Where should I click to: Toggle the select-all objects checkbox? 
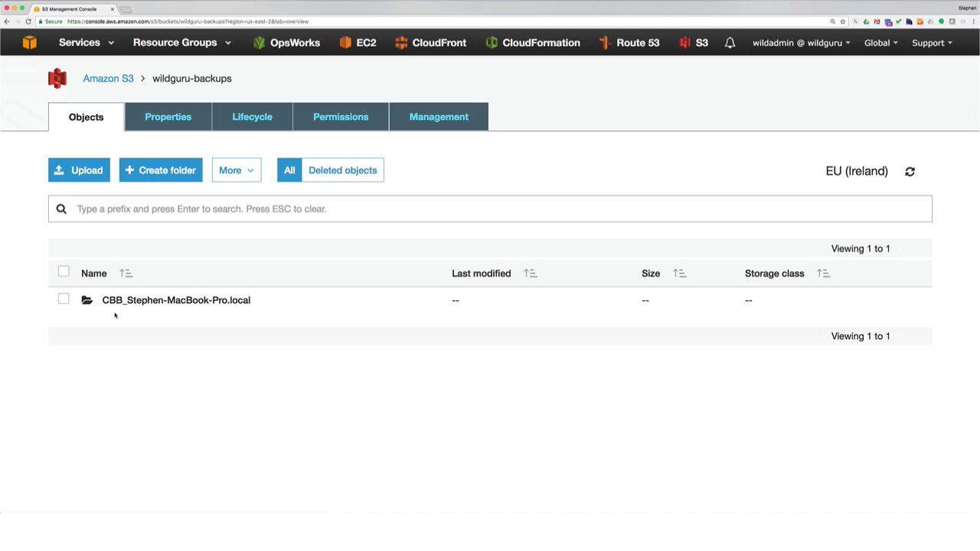[64, 272]
